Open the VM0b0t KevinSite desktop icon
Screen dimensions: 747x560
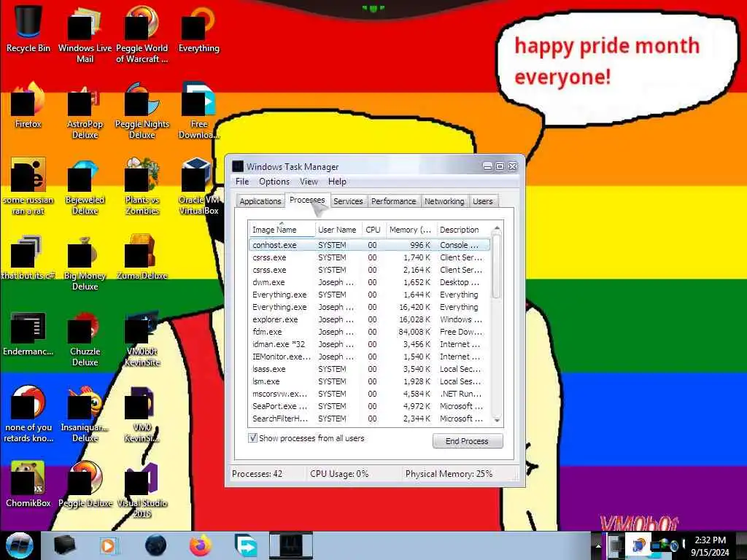142,338
